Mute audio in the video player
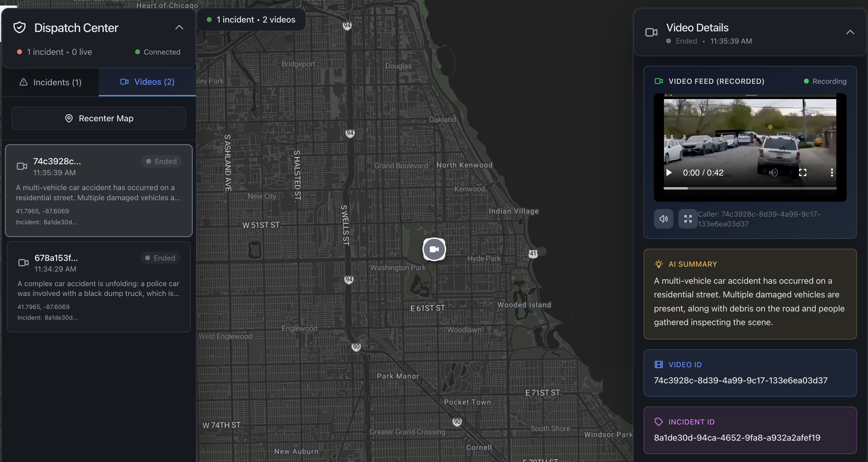This screenshot has height=462, width=868. coord(773,173)
